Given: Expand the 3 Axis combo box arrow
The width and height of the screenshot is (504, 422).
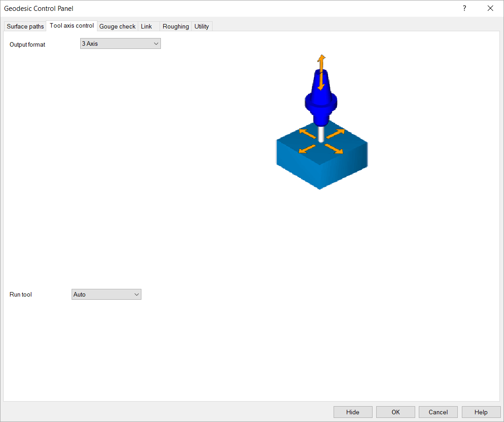Looking at the screenshot, I should pos(156,43).
